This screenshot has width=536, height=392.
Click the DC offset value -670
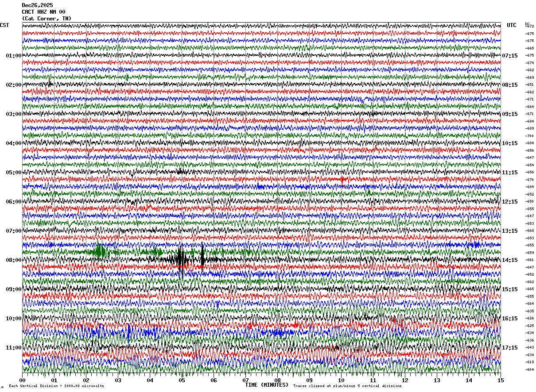[x=530, y=180]
